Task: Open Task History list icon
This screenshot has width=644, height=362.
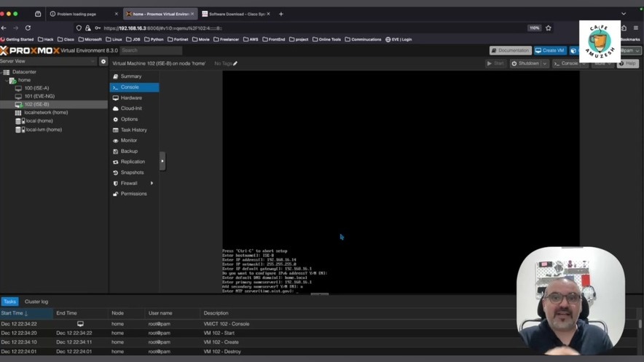Action: click(115, 130)
